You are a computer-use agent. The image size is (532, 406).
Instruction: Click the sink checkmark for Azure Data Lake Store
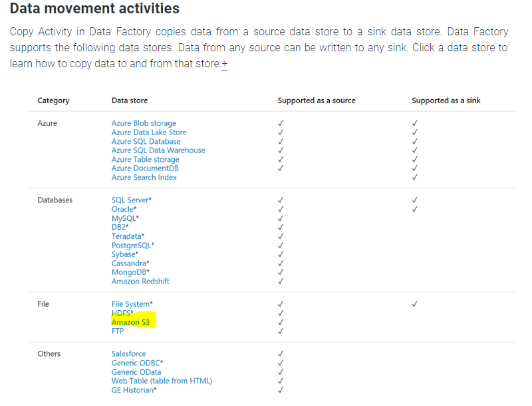[414, 132]
